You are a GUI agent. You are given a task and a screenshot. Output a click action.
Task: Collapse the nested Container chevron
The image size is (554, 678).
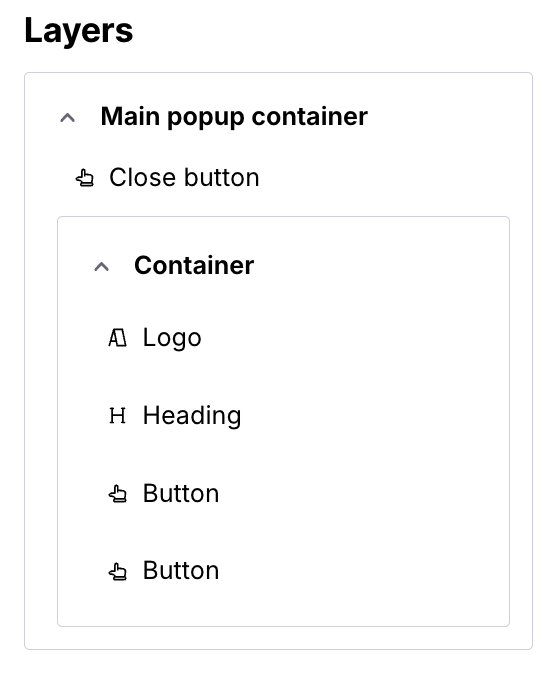pyautogui.click(x=101, y=266)
